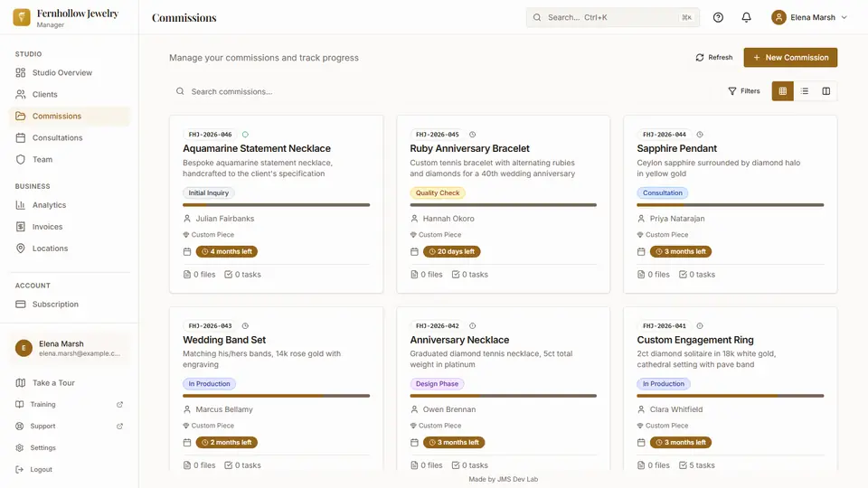Click calendar icon on Anniversary Necklace card
This screenshot has width=868, height=488.
[414, 443]
